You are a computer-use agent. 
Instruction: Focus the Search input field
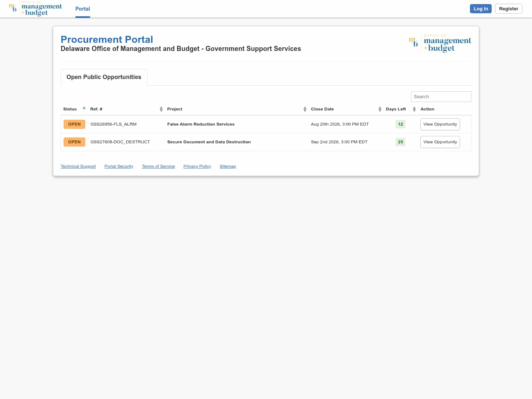click(441, 96)
